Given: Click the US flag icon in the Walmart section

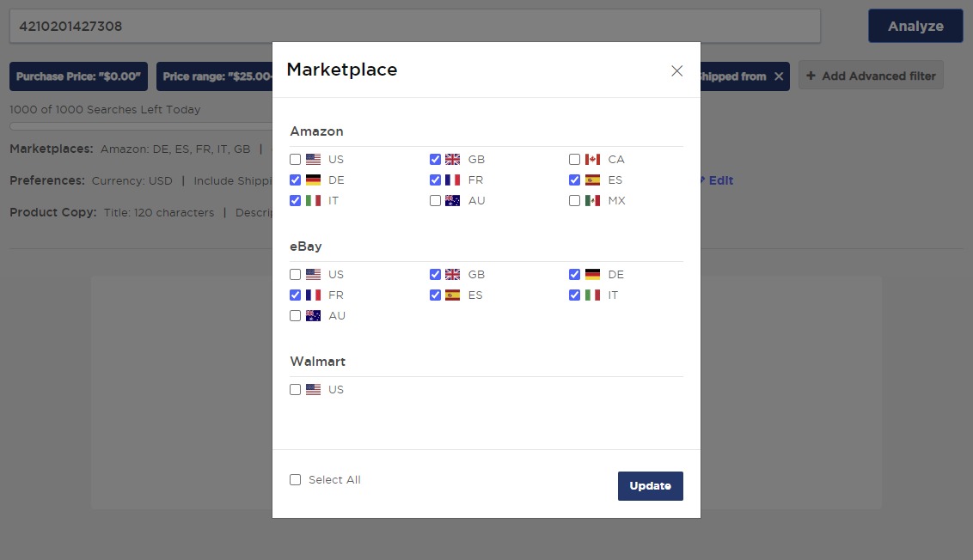Looking at the screenshot, I should (x=314, y=389).
